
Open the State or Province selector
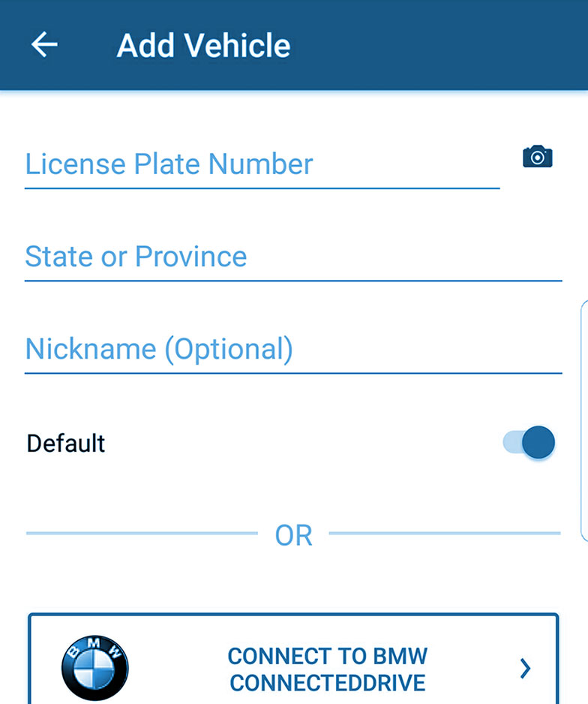click(x=293, y=257)
